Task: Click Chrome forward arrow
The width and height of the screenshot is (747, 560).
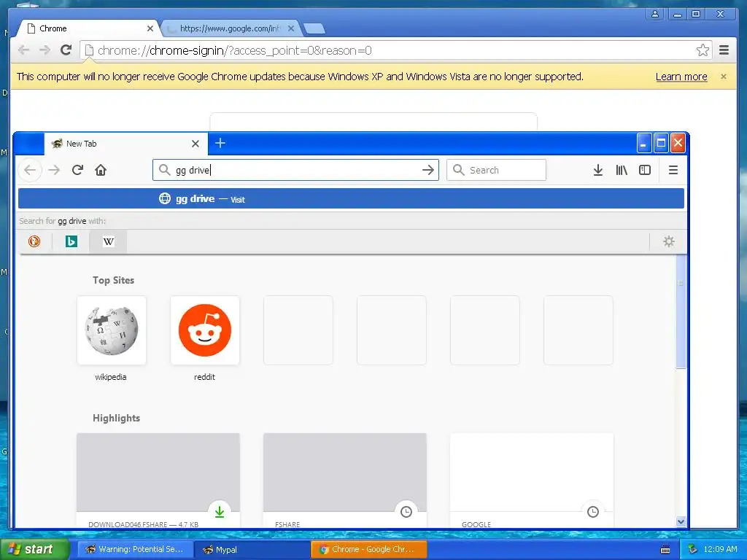Action: [44, 50]
